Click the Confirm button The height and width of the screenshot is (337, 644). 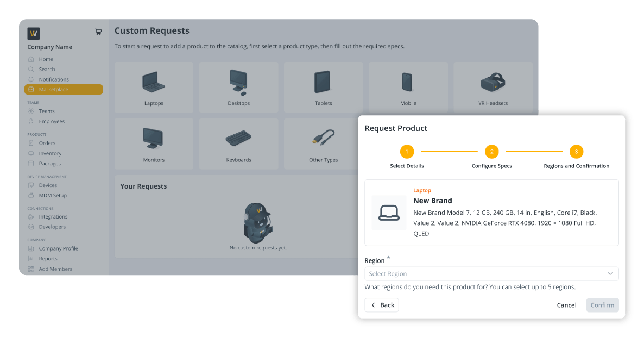pyautogui.click(x=602, y=305)
